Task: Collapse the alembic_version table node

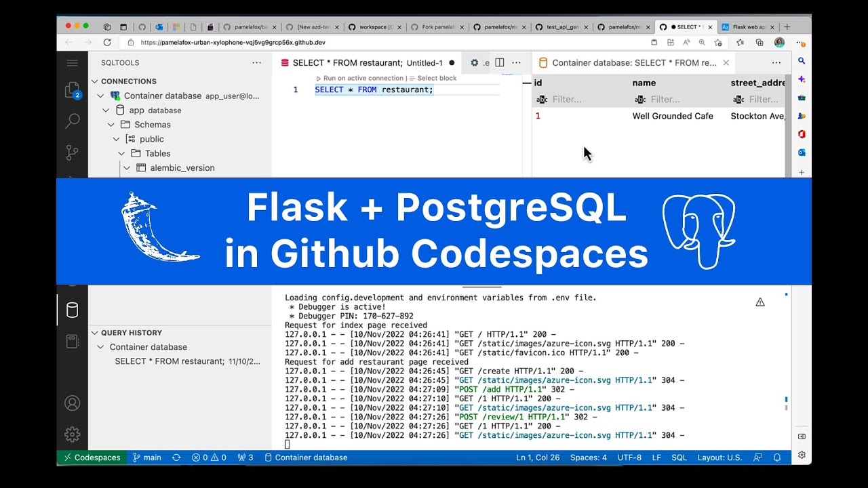Action: pyautogui.click(x=127, y=167)
